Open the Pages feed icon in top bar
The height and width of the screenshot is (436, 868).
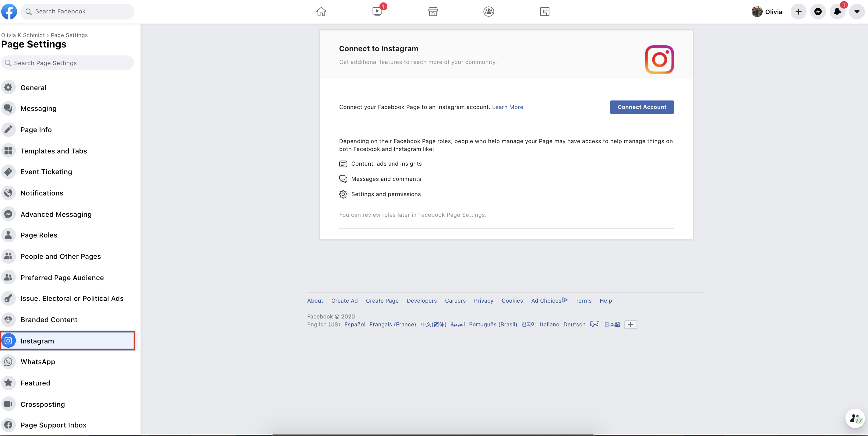[x=545, y=12]
